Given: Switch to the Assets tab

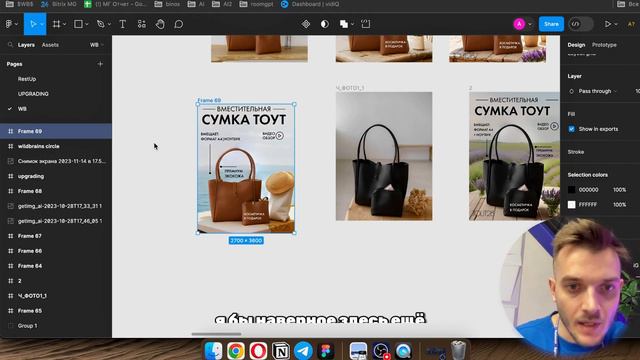Looking at the screenshot, I should (50, 45).
